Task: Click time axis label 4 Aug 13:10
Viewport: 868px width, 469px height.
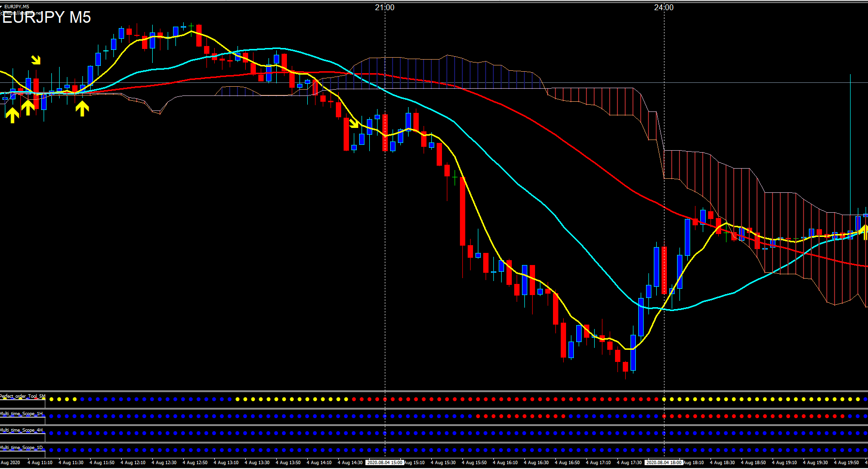Action: click(226, 463)
